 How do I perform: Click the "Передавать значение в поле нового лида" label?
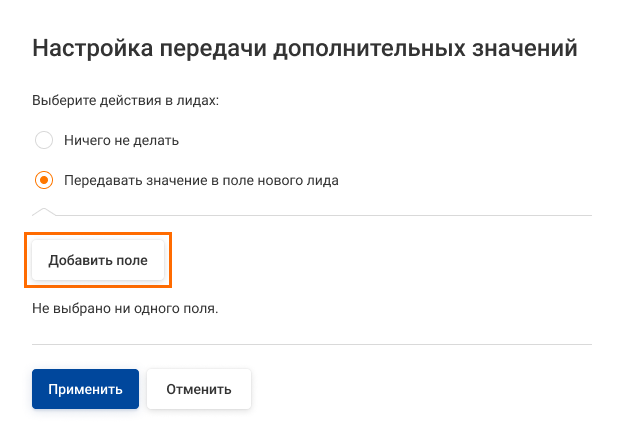[201, 181]
